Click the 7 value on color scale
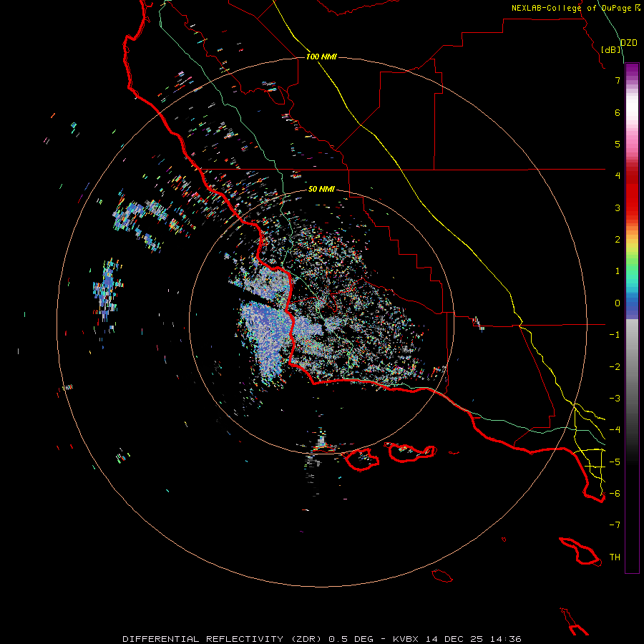This screenshot has width=644, height=644. 618,80
